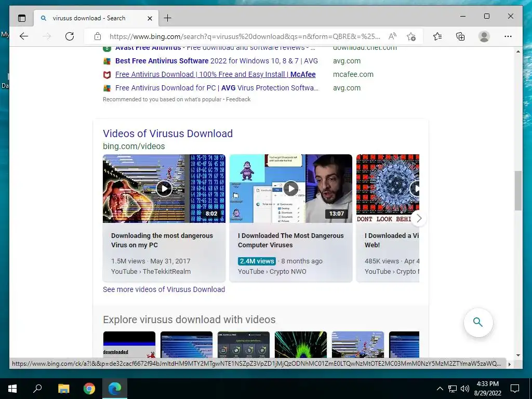532x399 pixels.
Task: Open the tab actions menu icon
Action: pyautogui.click(x=22, y=18)
